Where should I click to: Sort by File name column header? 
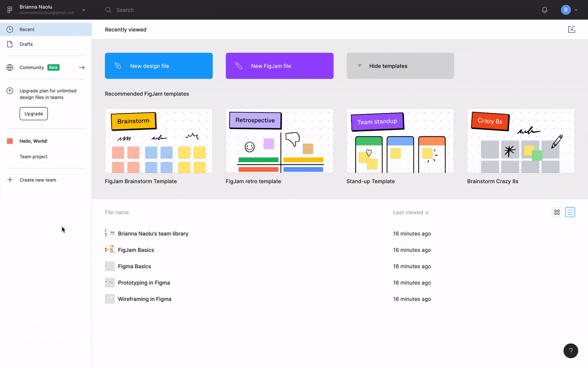pos(117,212)
